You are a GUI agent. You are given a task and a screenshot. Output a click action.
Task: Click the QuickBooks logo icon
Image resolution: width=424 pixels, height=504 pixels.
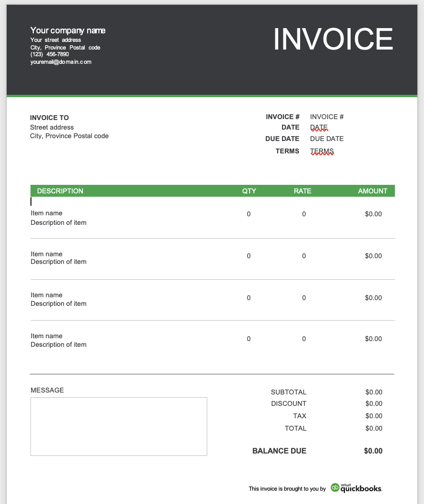click(335, 488)
